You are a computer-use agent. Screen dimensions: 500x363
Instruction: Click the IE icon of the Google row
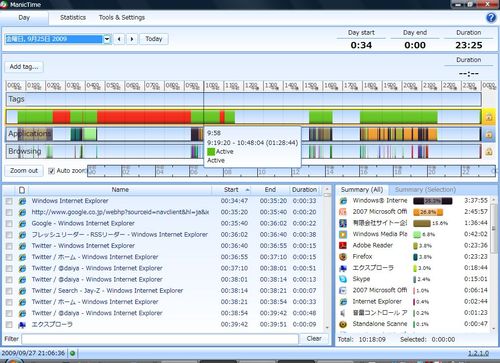coord(22,223)
